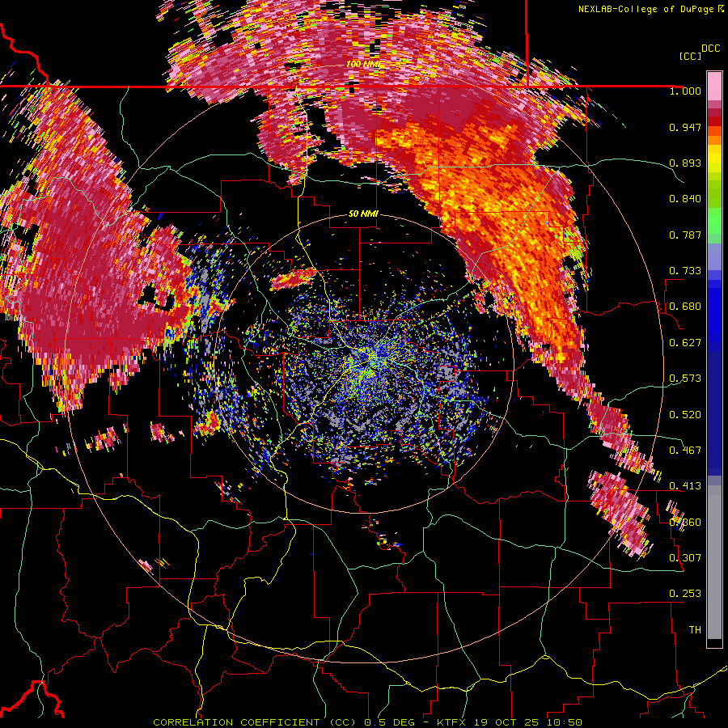728x728 pixels.
Task: Click the TH threshold label on scale
Action: (695, 630)
